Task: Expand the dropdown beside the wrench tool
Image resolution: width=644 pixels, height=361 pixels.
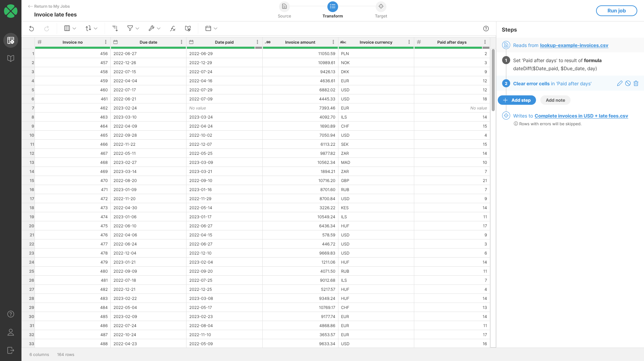Action: pyautogui.click(x=159, y=29)
